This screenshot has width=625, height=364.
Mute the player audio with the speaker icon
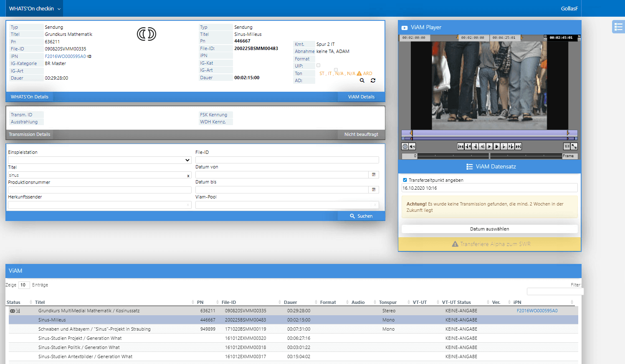(412, 146)
